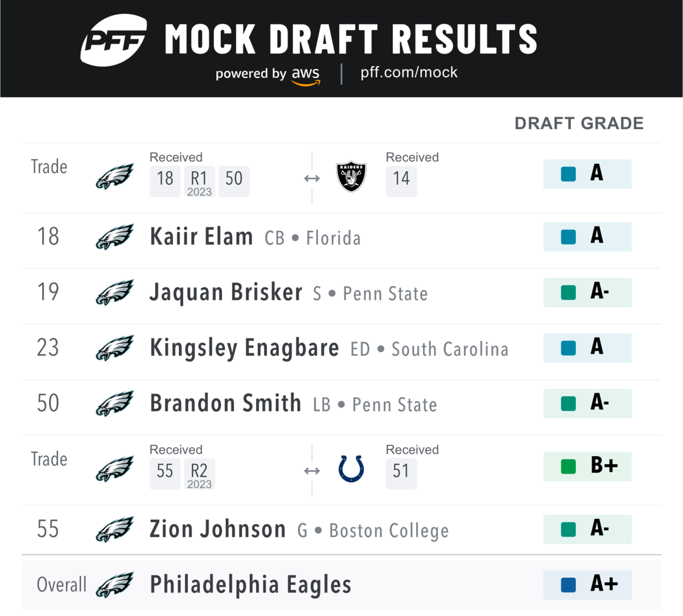Click the B+ grade green swatch
Screen dimensions: 683x616
[568, 466]
